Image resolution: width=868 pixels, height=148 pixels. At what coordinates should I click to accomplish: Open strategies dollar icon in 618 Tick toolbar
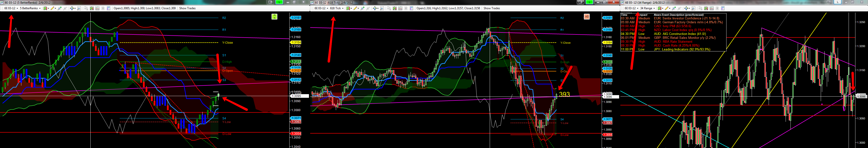coord(406,8)
